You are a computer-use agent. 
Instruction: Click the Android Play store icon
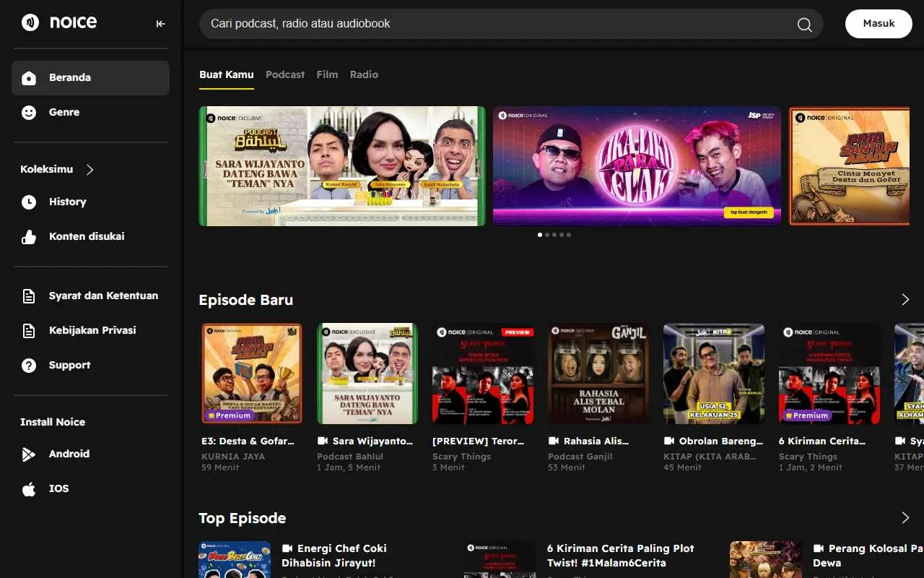tap(29, 454)
